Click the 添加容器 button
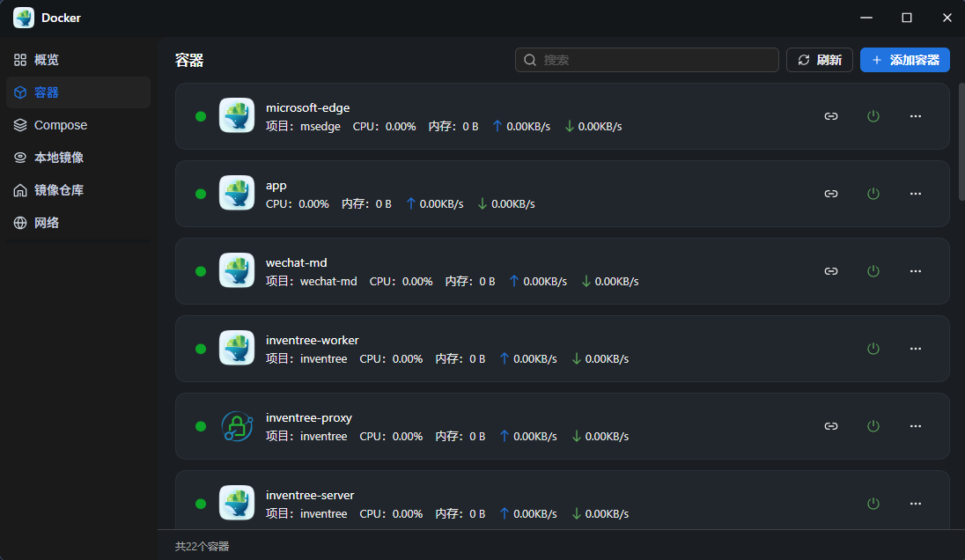Viewport: 965px width, 560px height. (905, 60)
